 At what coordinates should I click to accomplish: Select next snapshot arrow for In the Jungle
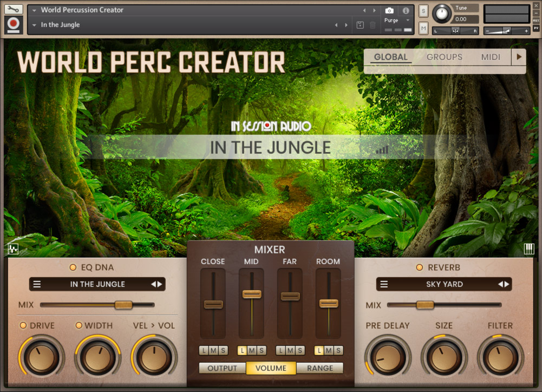click(347, 25)
